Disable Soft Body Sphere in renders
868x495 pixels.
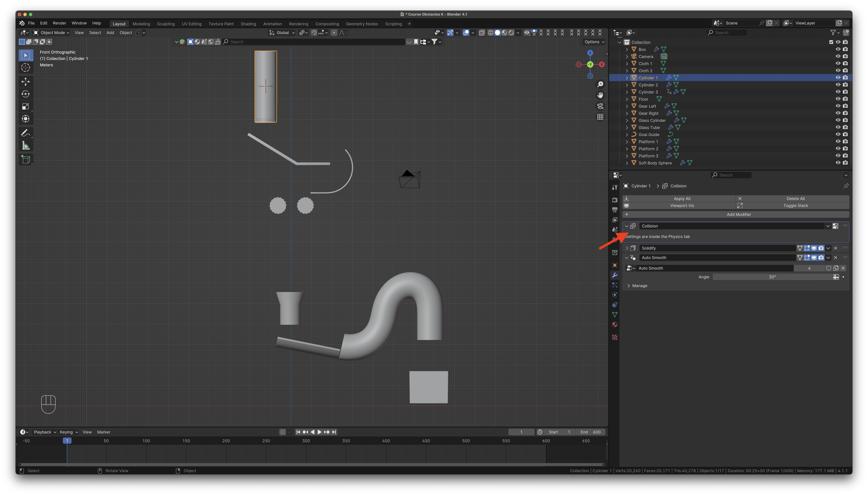click(845, 163)
